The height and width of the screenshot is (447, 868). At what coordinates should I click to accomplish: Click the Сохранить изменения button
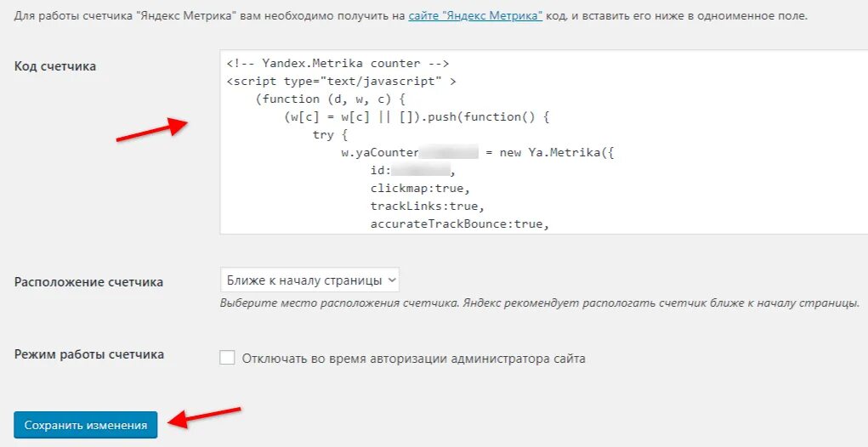point(86,425)
